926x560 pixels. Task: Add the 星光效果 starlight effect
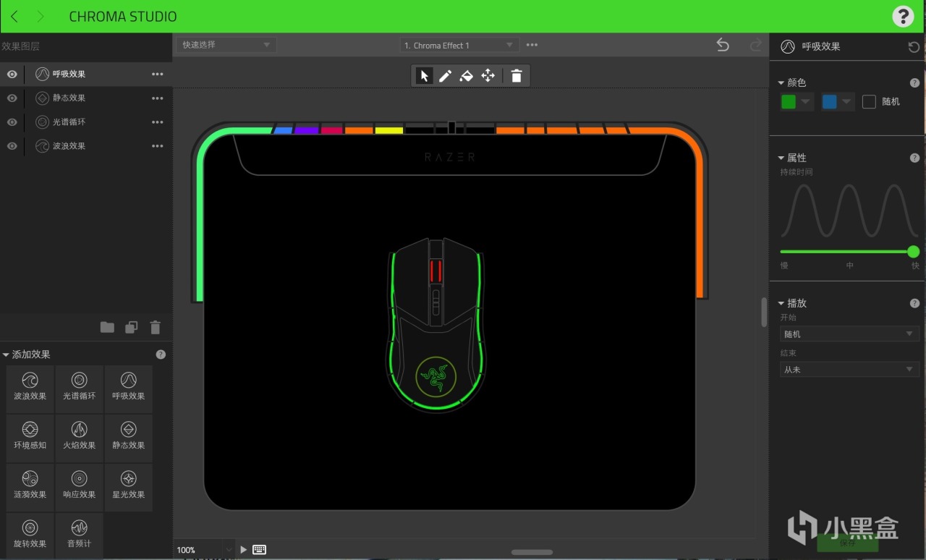point(129,487)
